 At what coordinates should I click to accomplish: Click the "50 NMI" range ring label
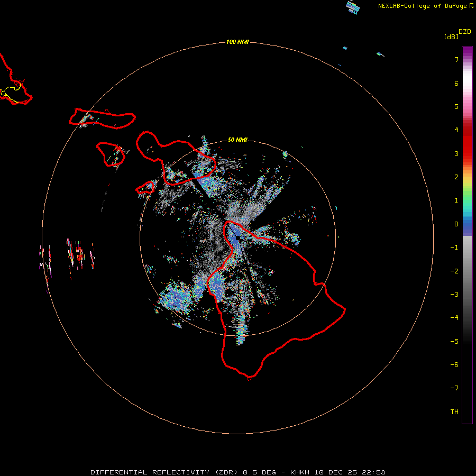click(237, 140)
